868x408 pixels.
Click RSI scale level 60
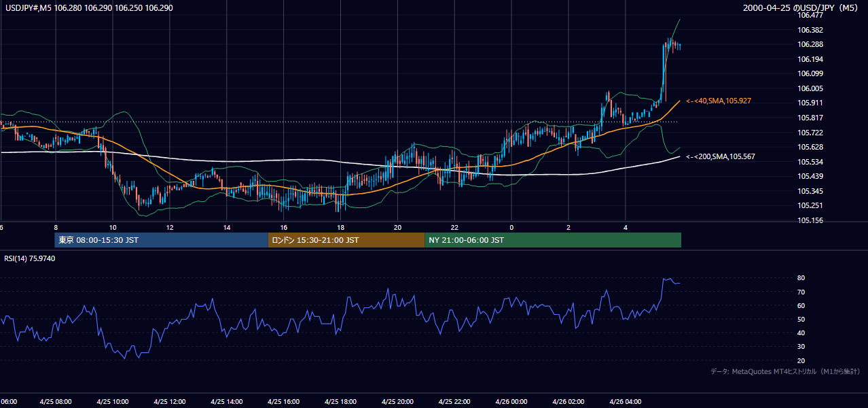[x=801, y=305]
